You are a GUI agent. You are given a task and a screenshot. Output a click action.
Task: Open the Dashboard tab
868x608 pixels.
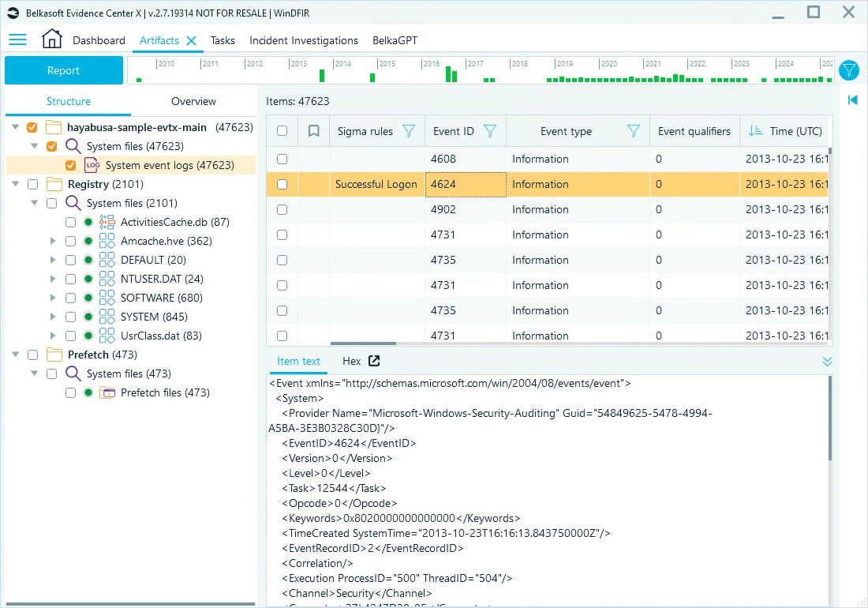99,40
